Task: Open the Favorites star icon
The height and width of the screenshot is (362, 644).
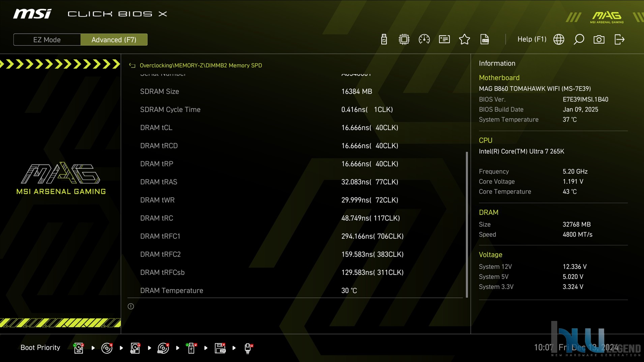Action: click(464, 39)
